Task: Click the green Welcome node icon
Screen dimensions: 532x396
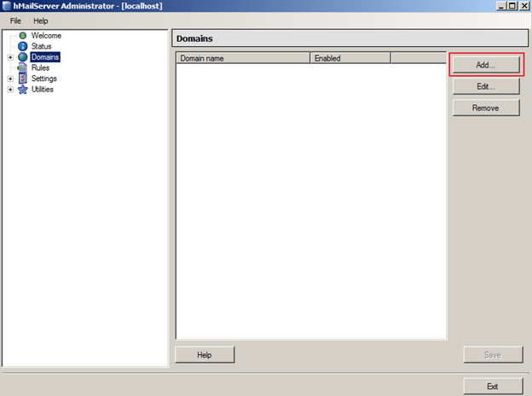Action: 23,35
